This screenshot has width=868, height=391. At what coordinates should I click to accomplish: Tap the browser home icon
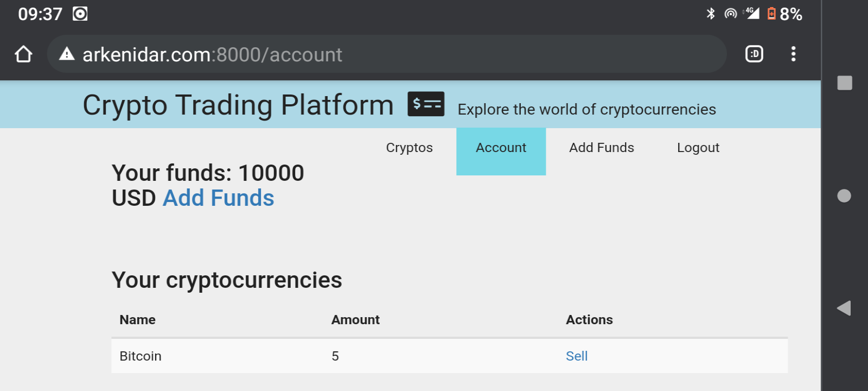[23, 54]
